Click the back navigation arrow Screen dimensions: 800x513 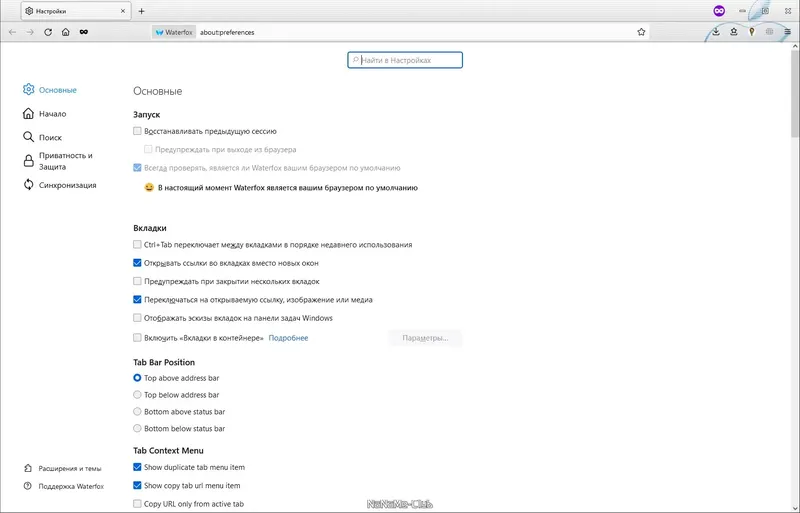point(13,32)
